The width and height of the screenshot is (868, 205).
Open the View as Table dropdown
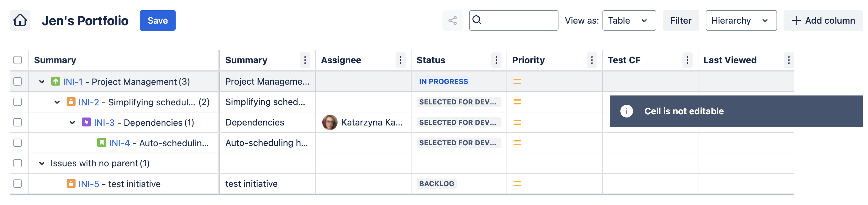(629, 21)
